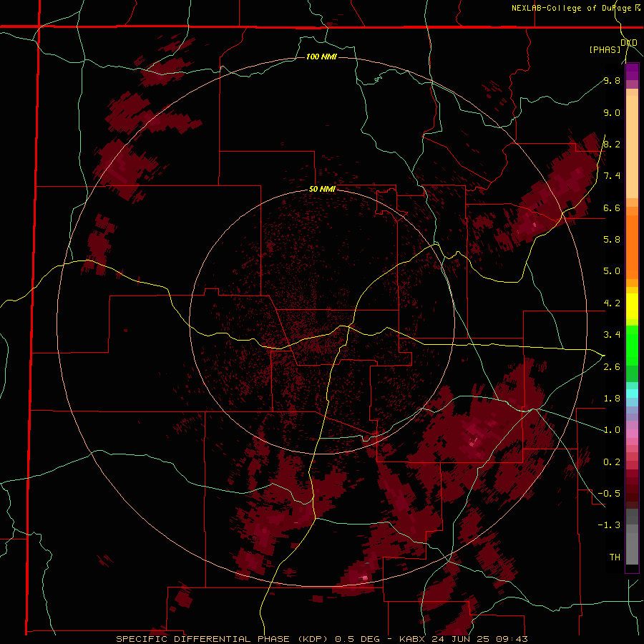Click the NEXLAB-College of DuPage credit text
The width and height of the screenshot is (644, 644).
(572, 8)
